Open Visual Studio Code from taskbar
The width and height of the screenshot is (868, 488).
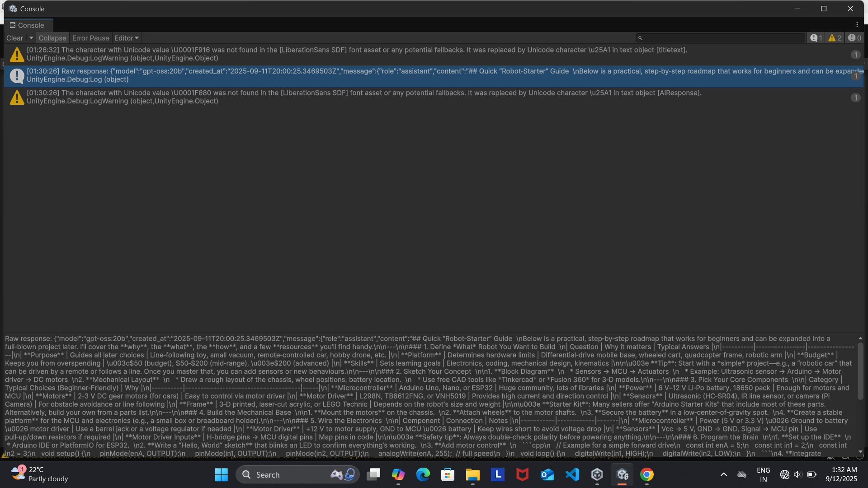[x=572, y=474]
